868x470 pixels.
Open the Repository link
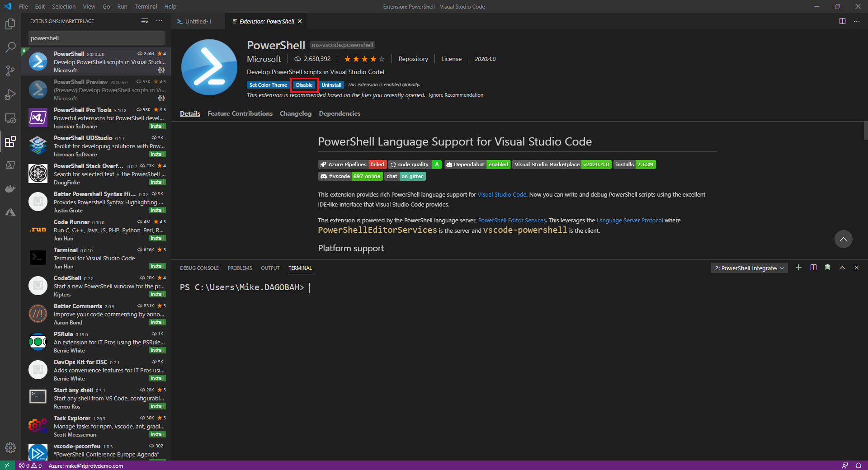(x=413, y=59)
